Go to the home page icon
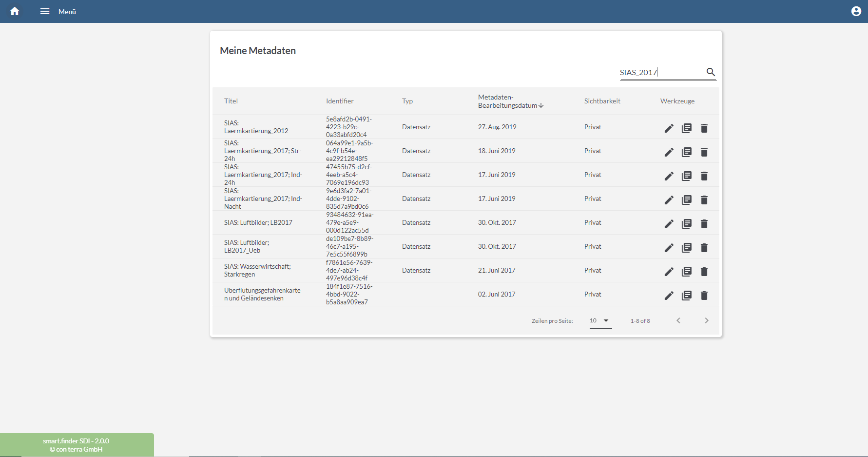This screenshot has width=868, height=457. pyautogui.click(x=15, y=11)
